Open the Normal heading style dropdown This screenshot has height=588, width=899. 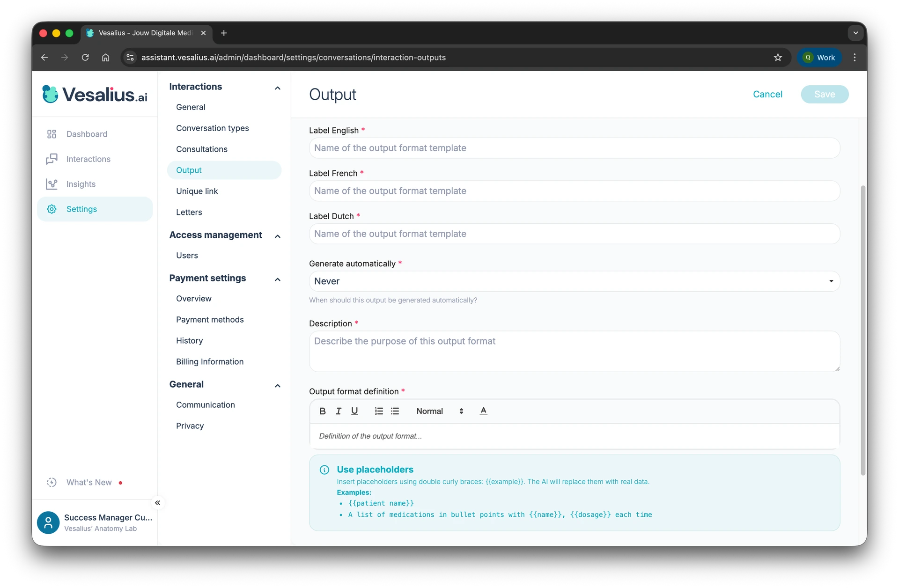pyautogui.click(x=439, y=411)
